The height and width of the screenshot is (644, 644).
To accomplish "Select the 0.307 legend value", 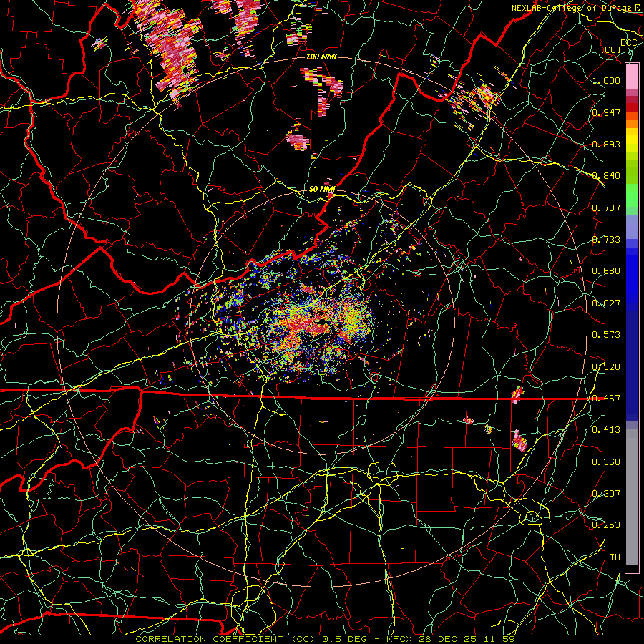I will coord(606,494).
